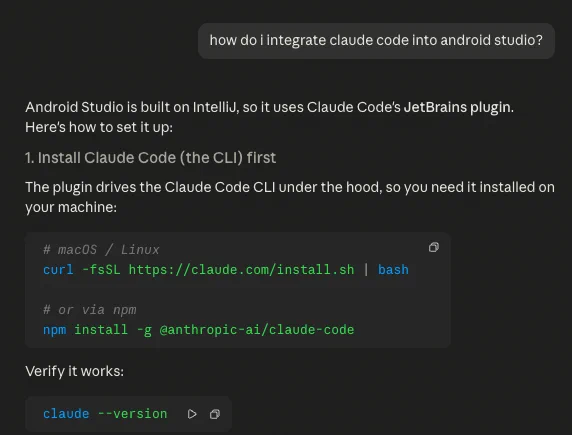572x435 pixels.
Task: Click the 'Verify it works:' text
Action: [x=74, y=372]
